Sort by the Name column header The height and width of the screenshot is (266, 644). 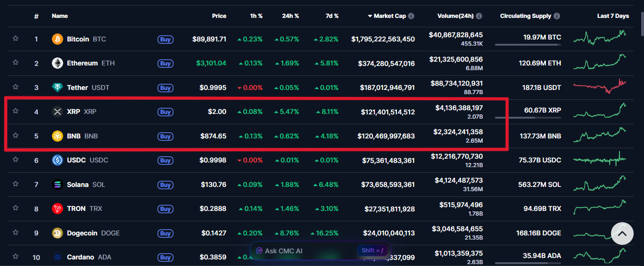(60, 16)
